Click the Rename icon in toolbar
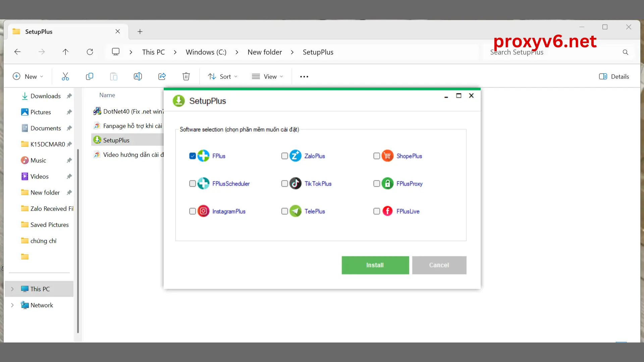The width and height of the screenshot is (644, 362). [138, 76]
